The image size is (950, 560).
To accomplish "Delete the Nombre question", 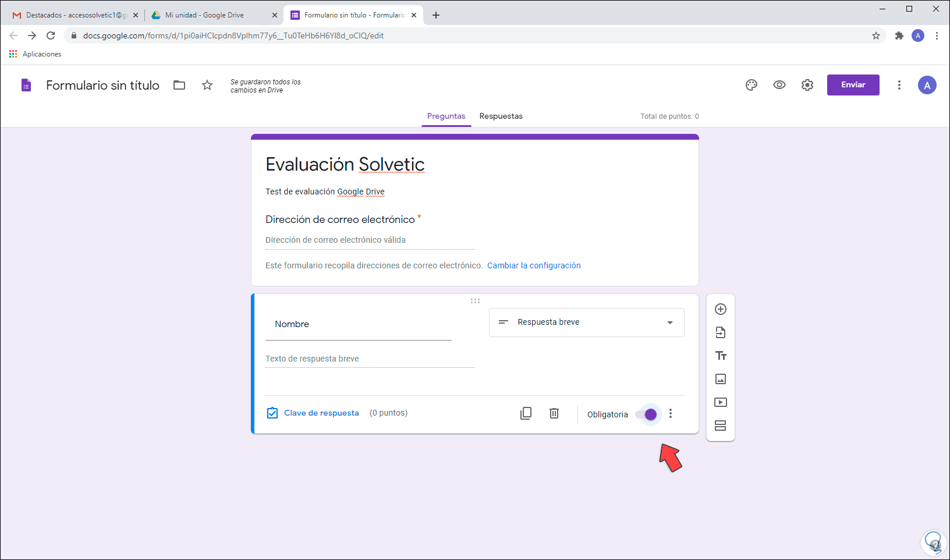I will tap(554, 413).
